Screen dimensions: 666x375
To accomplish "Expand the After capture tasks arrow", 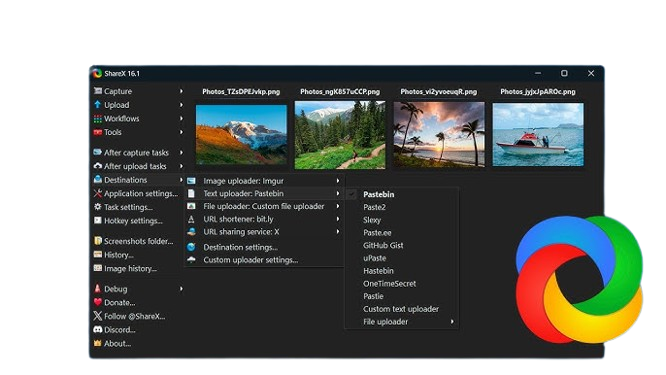I will point(181,152).
